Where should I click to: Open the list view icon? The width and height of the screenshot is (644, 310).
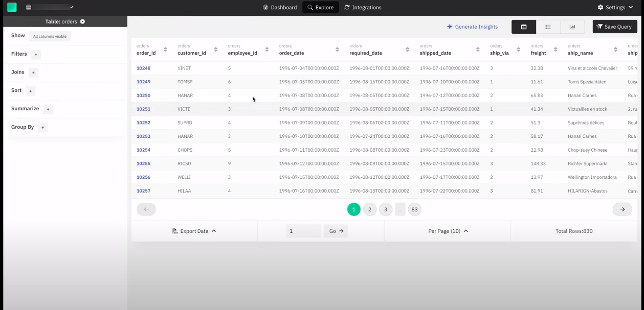tap(548, 27)
